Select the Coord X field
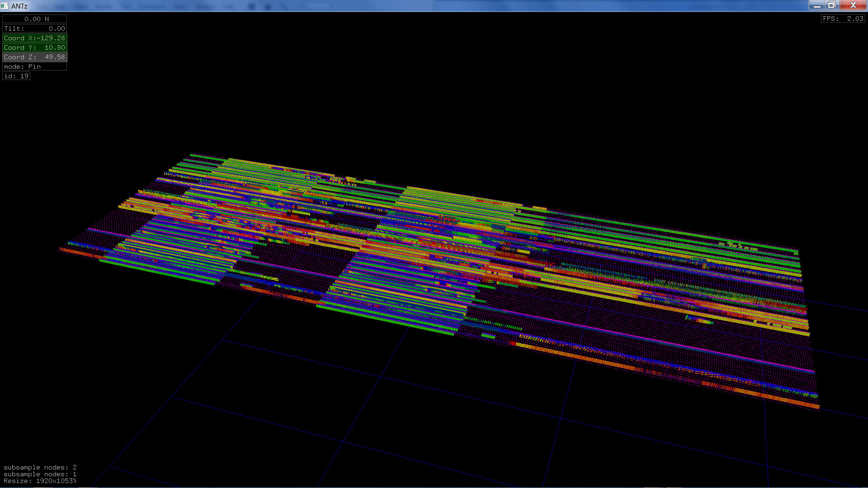This screenshot has width=868, height=488. coord(35,38)
